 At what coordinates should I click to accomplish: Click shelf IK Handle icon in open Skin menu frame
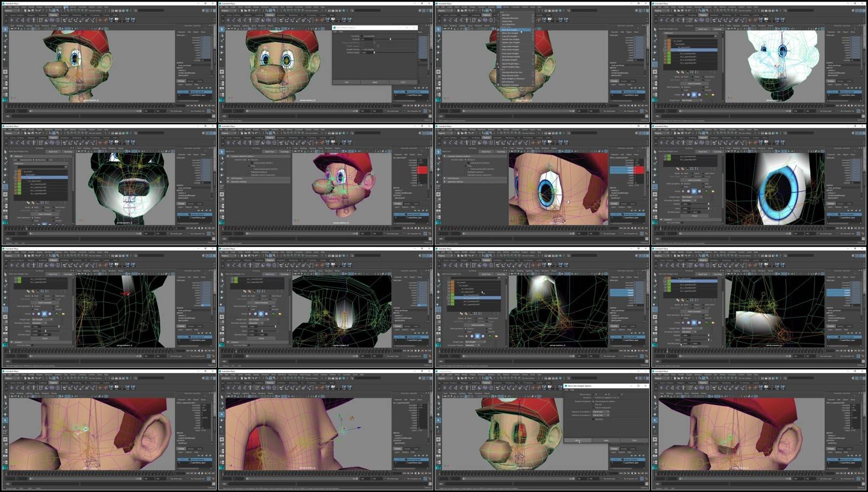pyautogui.click(x=456, y=20)
